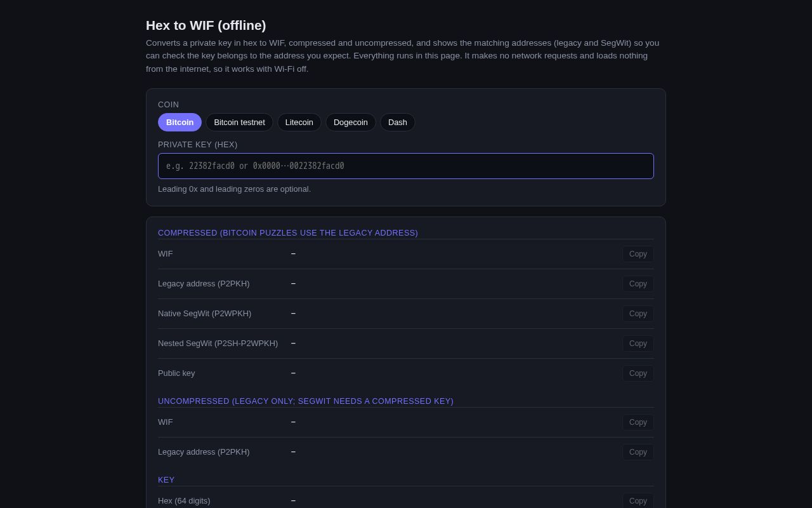Select the Dogecoin coin chip
The image size is (812, 508).
[351, 123]
